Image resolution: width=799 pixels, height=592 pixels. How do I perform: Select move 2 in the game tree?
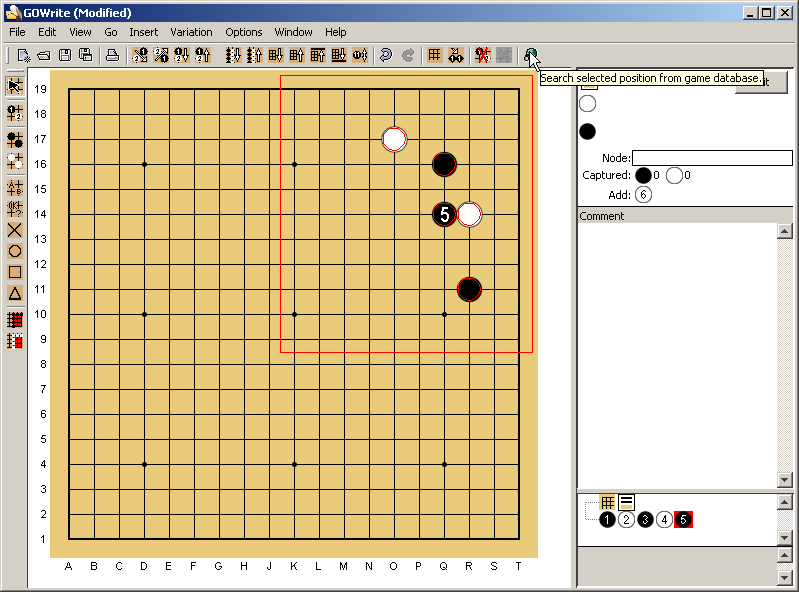(x=626, y=520)
